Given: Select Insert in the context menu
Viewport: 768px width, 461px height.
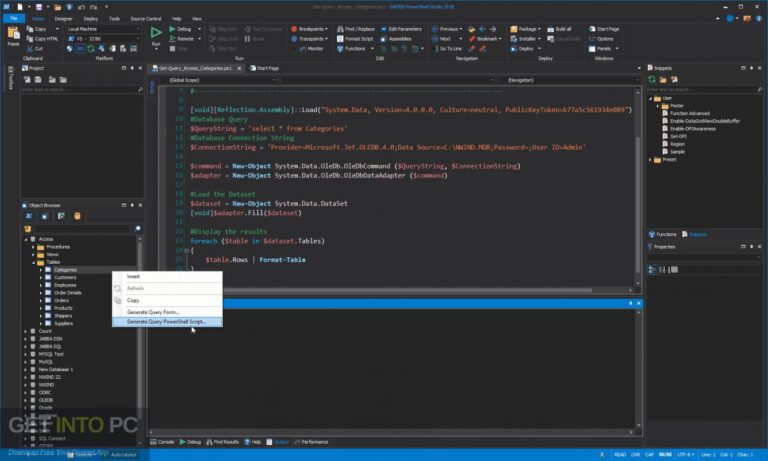Looking at the screenshot, I should 167,277.
